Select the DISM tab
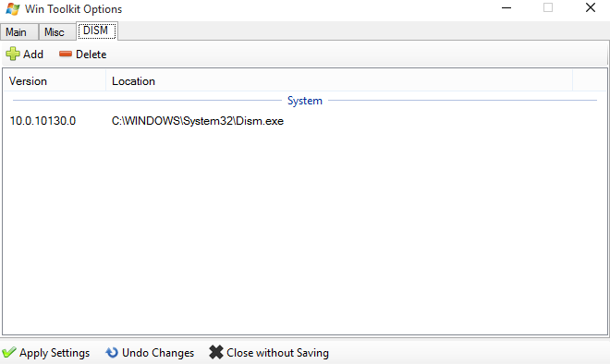The width and height of the screenshot is (610, 364). click(x=97, y=30)
